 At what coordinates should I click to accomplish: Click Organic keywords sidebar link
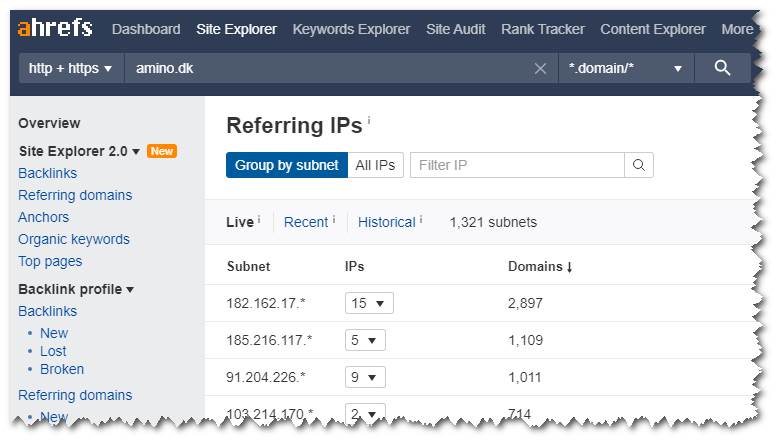[x=74, y=239]
